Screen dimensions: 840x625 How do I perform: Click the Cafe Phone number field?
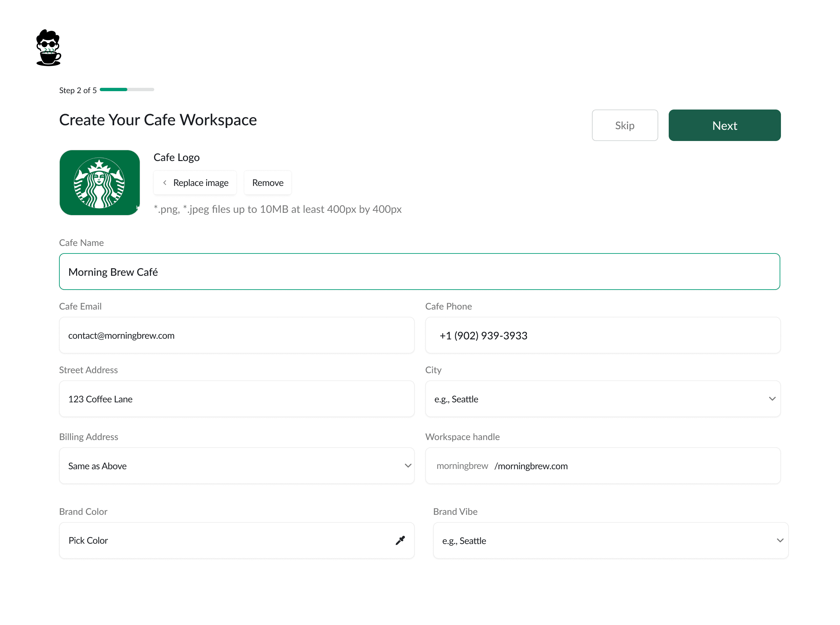pos(602,335)
